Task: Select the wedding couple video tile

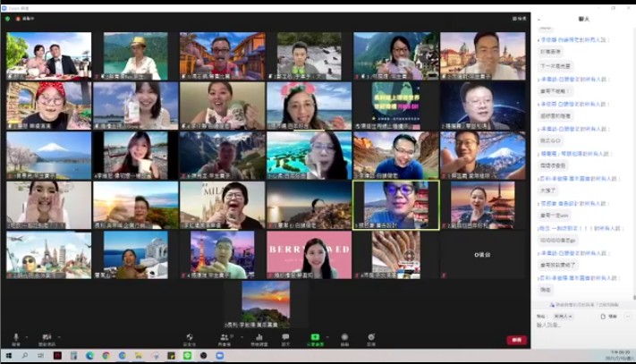Action: tap(48, 56)
